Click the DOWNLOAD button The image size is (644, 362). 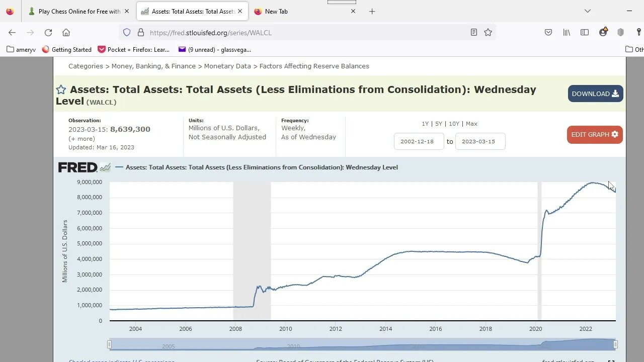point(596,94)
